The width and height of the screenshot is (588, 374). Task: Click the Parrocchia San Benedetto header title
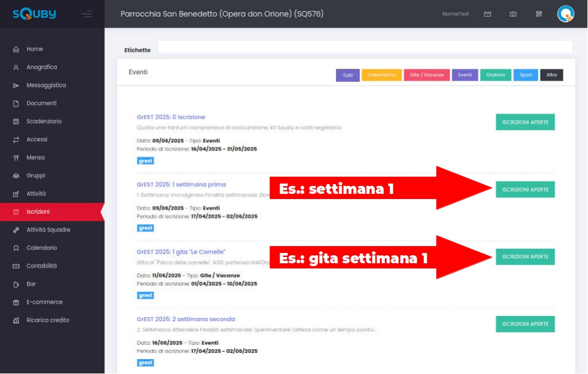point(222,14)
